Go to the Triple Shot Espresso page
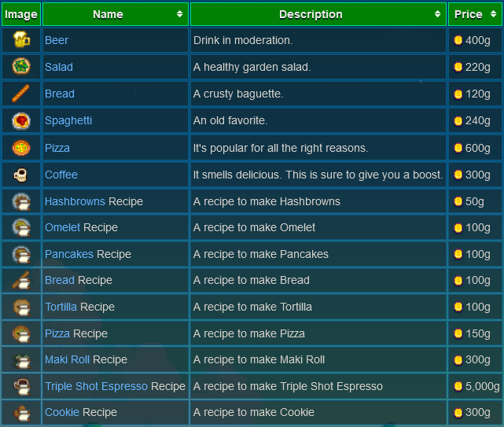 96,386
